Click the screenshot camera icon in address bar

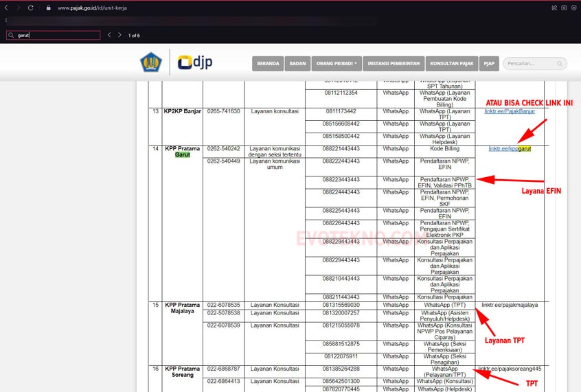coord(564,8)
